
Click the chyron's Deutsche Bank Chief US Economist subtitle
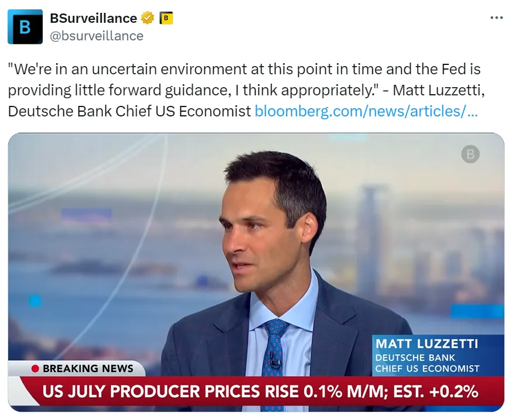tap(427, 363)
